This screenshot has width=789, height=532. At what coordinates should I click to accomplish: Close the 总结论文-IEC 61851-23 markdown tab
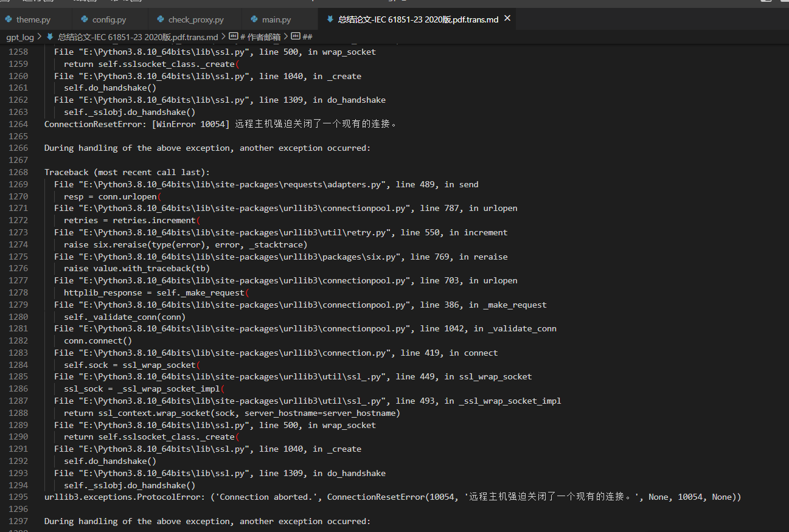pos(507,19)
